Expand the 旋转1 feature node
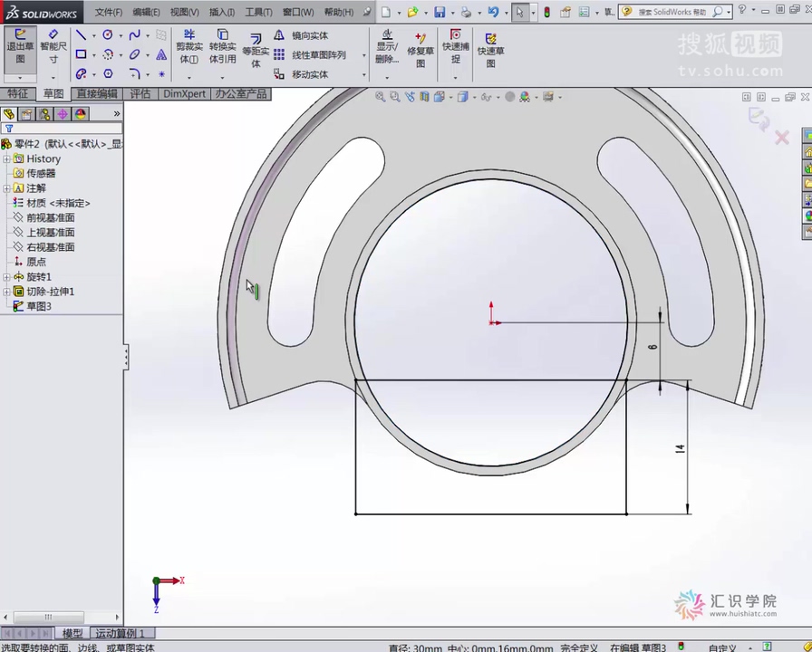Viewport: 812px width, 652px height. pyautogui.click(x=7, y=276)
